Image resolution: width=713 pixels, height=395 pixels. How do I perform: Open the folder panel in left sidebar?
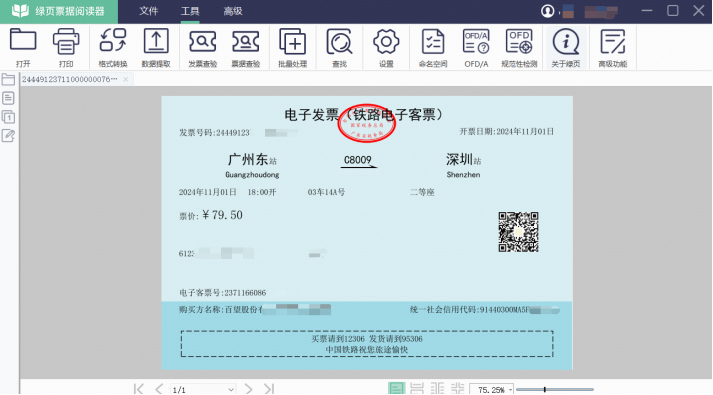coord(8,80)
